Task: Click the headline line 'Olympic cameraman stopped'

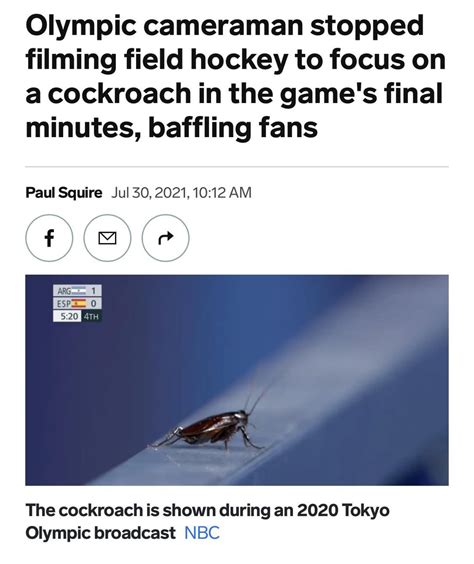Action: (225, 26)
